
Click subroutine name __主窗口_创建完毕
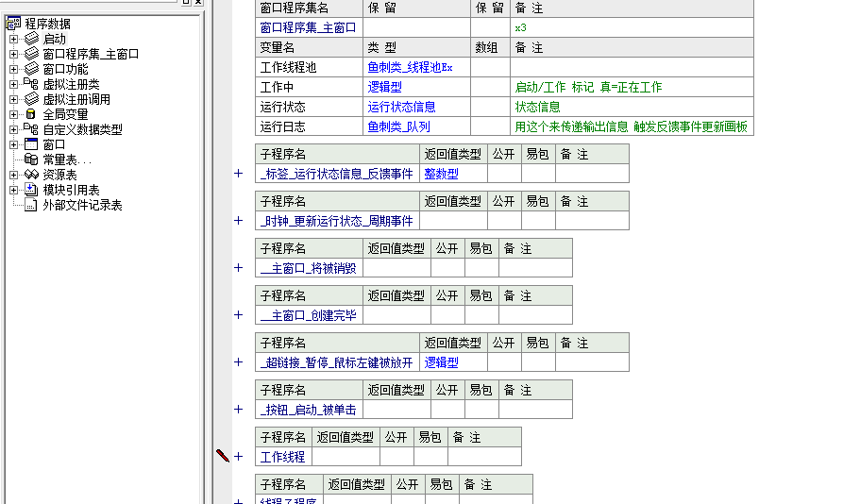[x=309, y=315]
